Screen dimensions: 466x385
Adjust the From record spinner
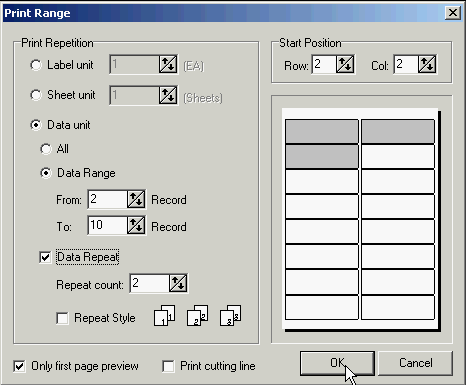pyautogui.click(x=136, y=199)
